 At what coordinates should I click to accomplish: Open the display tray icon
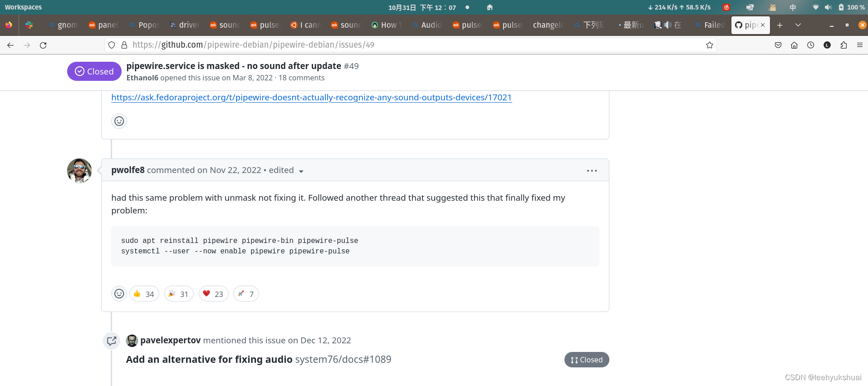750,7
